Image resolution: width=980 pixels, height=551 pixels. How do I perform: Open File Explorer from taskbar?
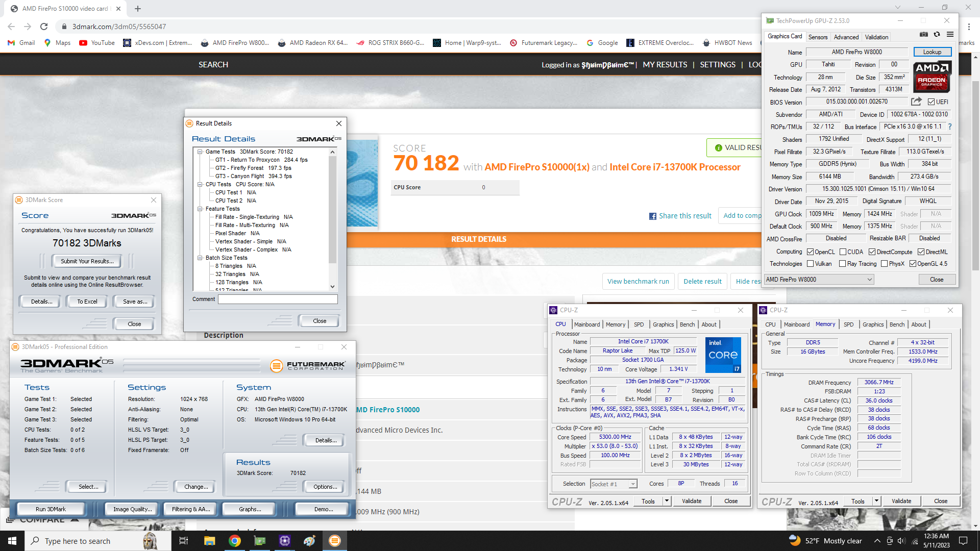[209, 541]
